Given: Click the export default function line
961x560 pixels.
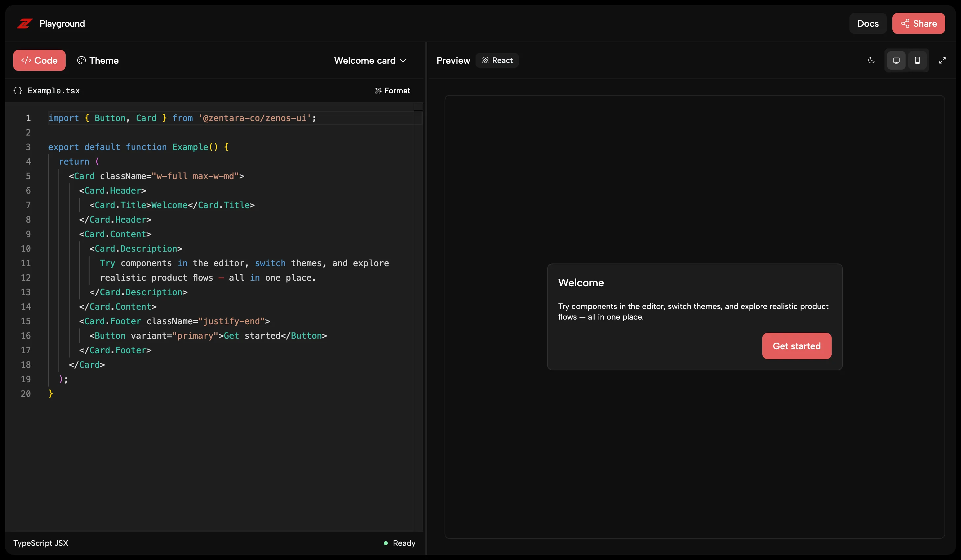Looking at the screenshot, I should point(138,147).
